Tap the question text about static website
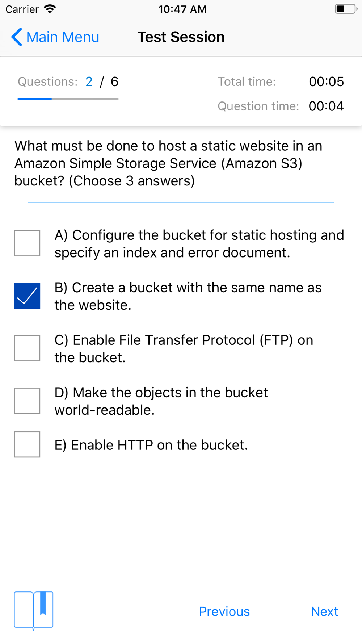This screenshot has width=362, height=644. coord(168,163)
